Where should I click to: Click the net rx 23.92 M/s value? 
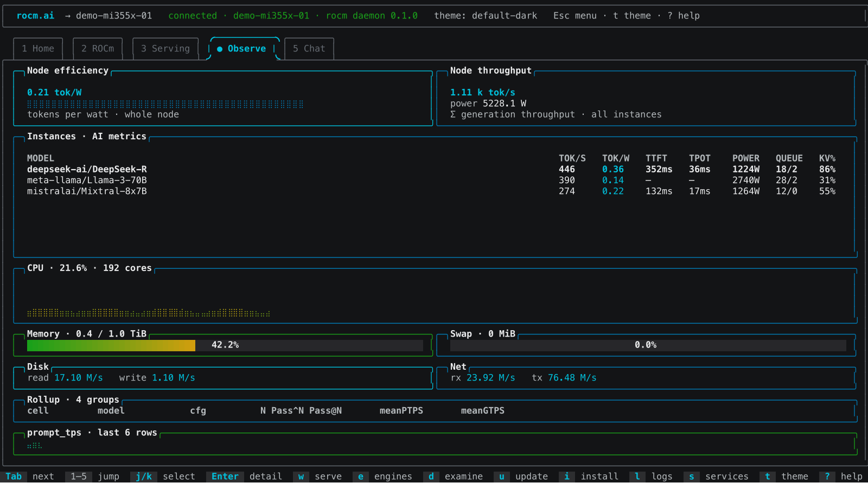(491, 378)
